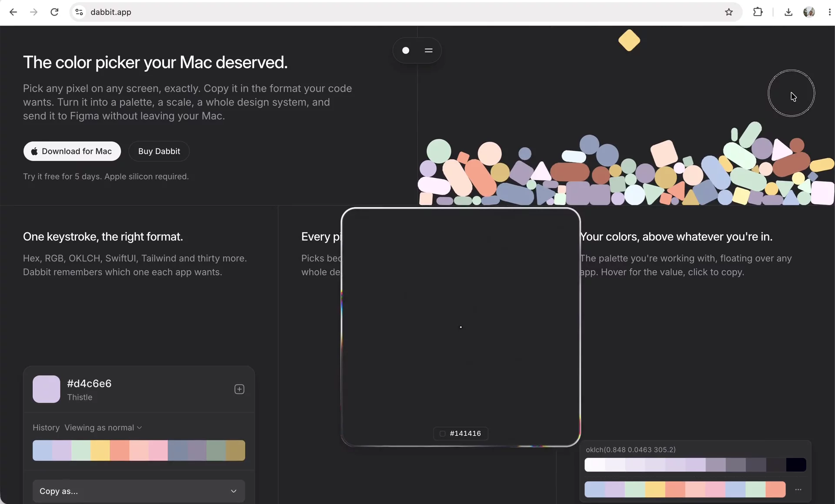835x504 pixels.
Task: Click the heading One keystroke, the right format
Action: point(103,237)
